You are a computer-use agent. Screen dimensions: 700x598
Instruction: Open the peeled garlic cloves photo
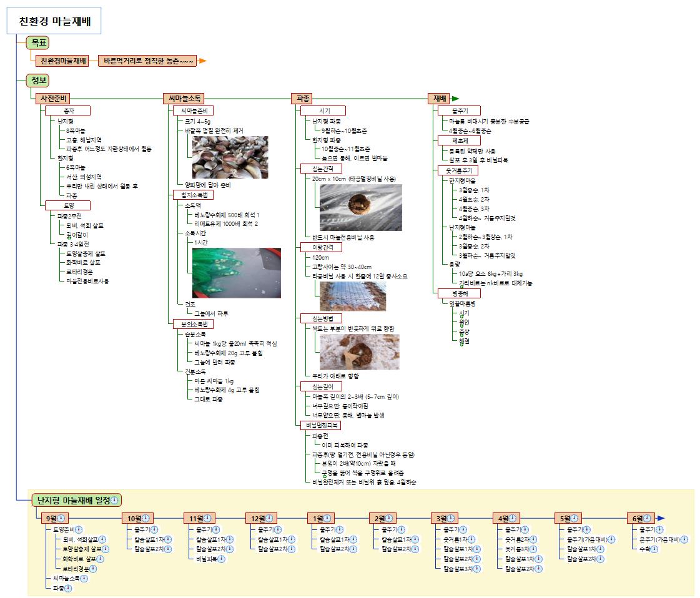pyautogui.click(x=230, y=158)
